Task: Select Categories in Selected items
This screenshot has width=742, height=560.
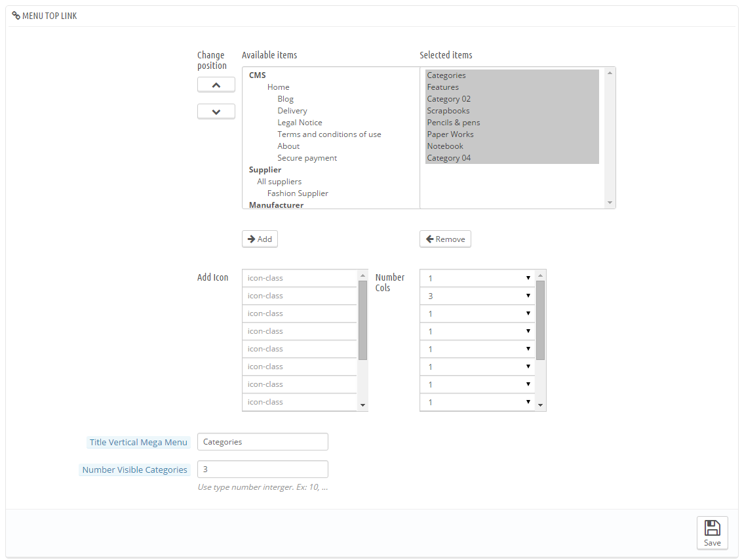Action: click(x=512, y=75)
